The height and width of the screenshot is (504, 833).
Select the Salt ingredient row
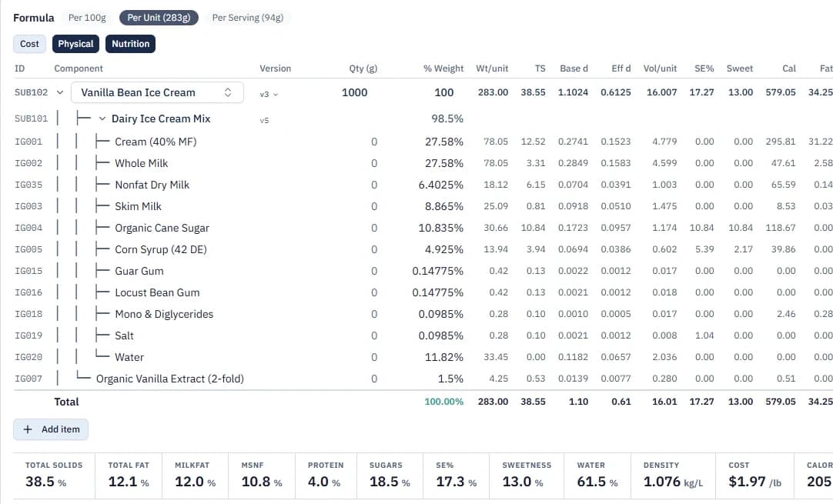[x=423, y=335]
